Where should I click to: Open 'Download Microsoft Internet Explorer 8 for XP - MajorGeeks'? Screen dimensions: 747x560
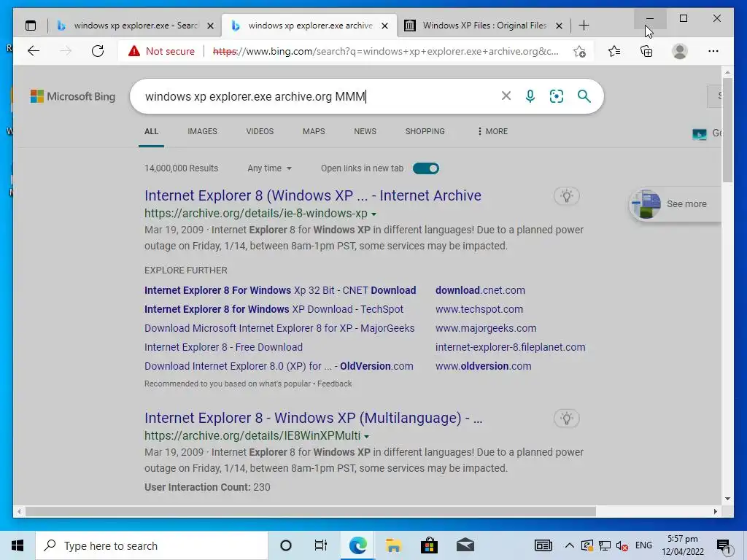279,329
